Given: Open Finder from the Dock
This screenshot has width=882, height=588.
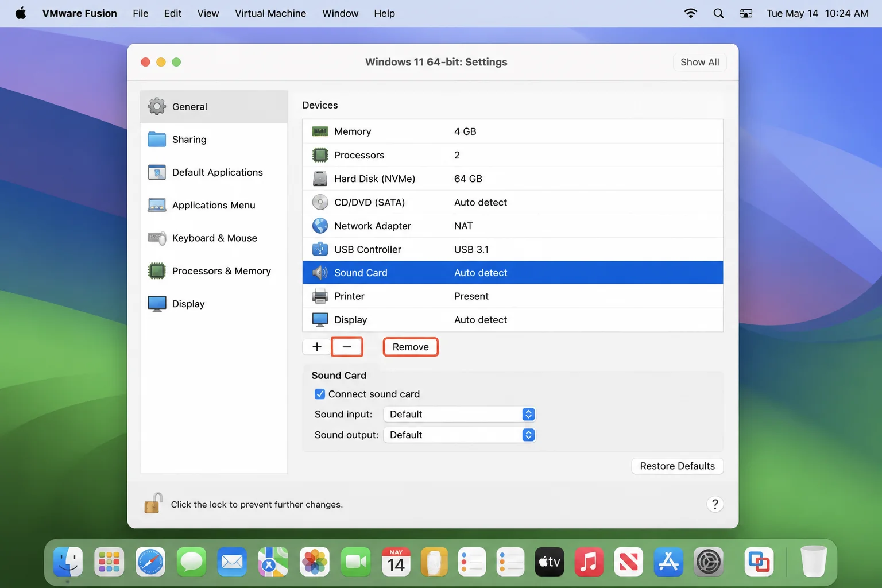Looking at the screenshot, I should tap(68, 562).
